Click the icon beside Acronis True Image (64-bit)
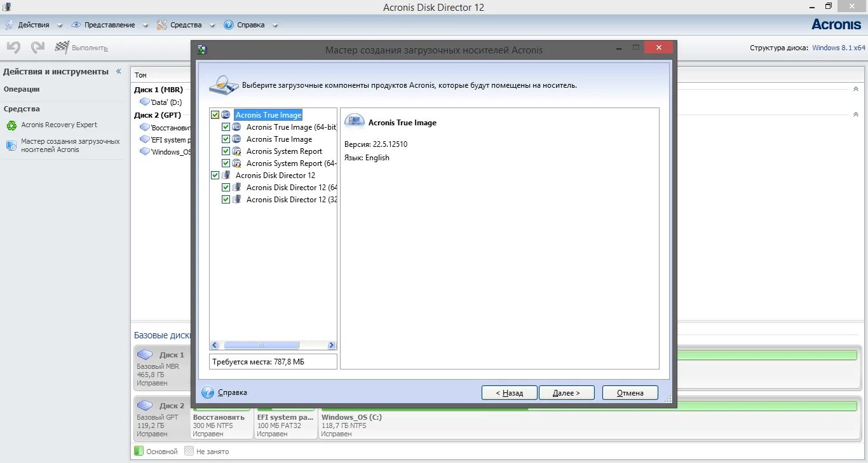868x463 pixels. point(236,127)
